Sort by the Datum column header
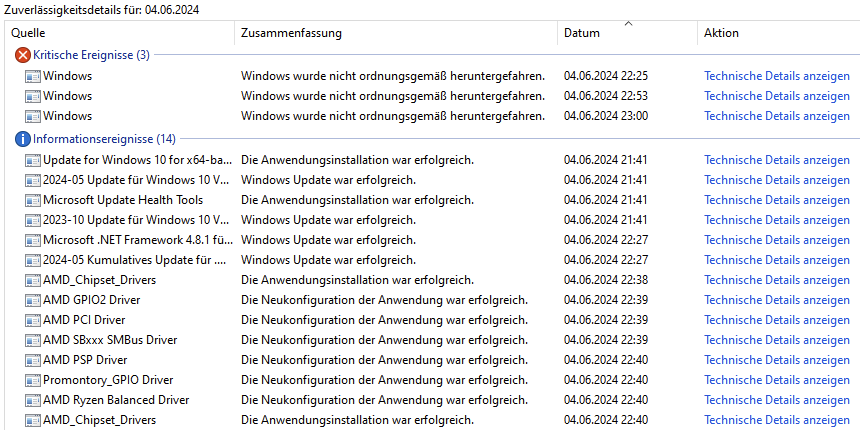The height and width of the screenshot is (430, 860). click(628, 33)
